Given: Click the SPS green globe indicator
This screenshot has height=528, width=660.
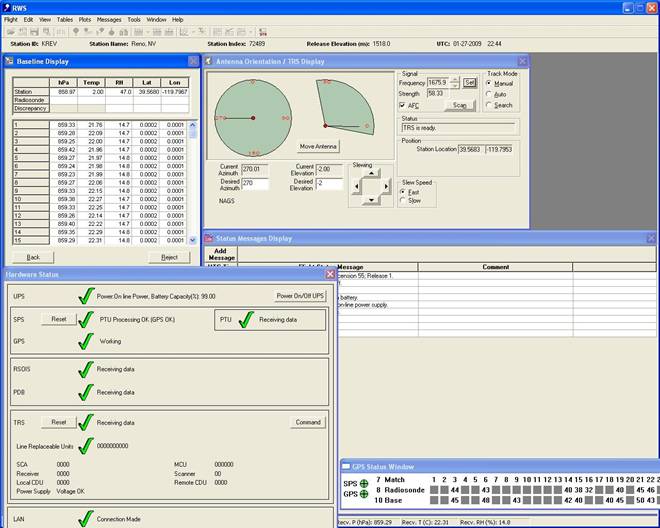Looking at the screenshot, I should tap(364, 484).
